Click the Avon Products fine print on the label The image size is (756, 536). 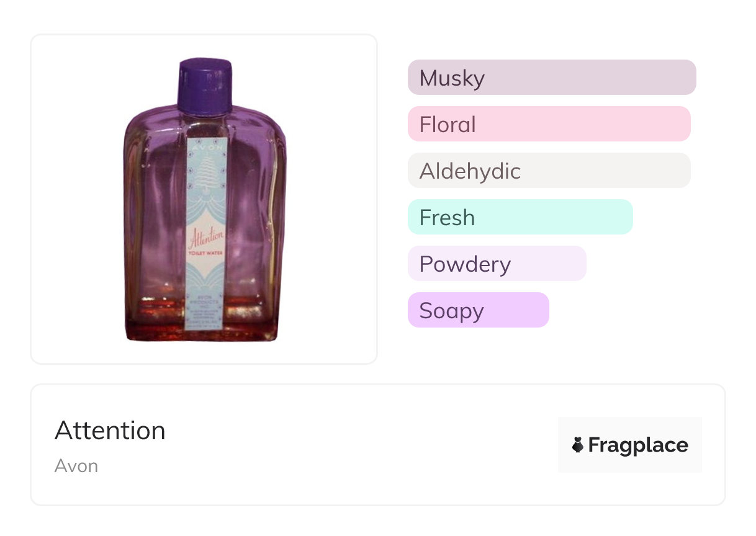[205, 305]
